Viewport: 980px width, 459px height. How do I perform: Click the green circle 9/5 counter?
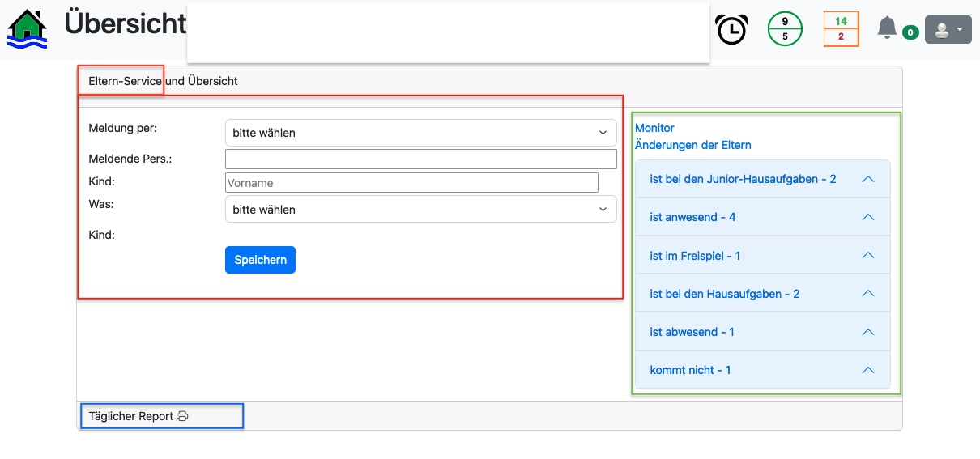point(785,30)
